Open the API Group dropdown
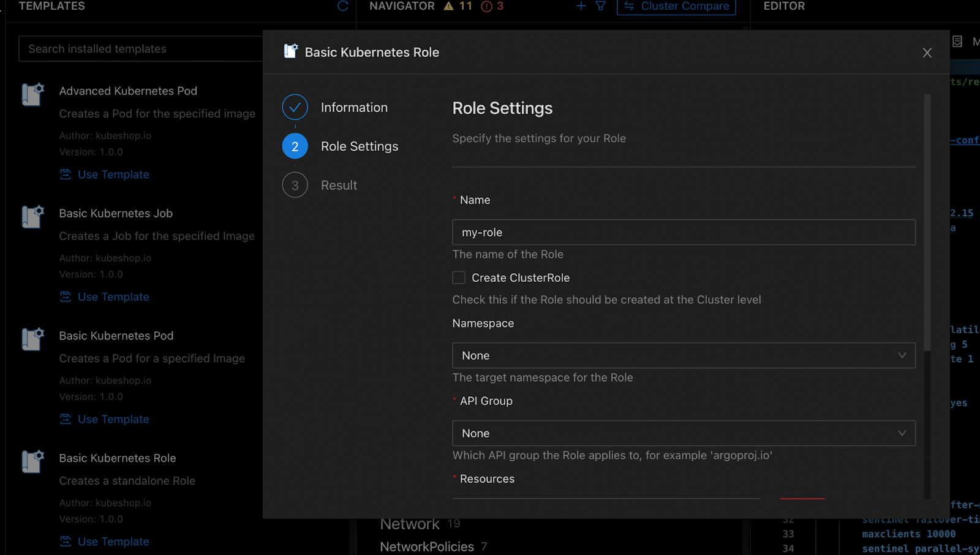The image size is (980, 555). 684,433
